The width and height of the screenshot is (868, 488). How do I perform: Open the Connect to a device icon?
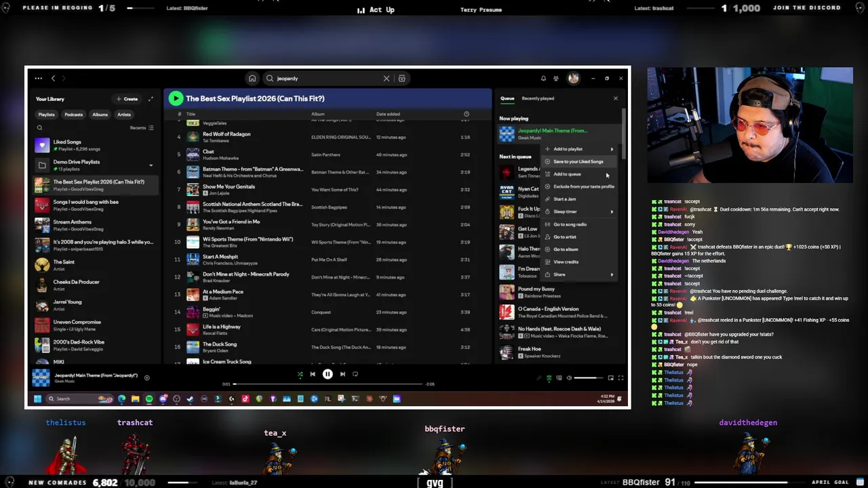click(559, 378)
